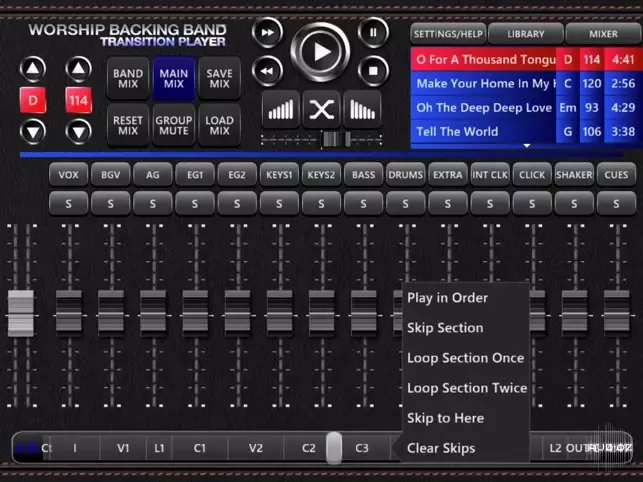Mute the KEYS2 channel
Viewport: 643px width, 482px height.
click(322, 175)
